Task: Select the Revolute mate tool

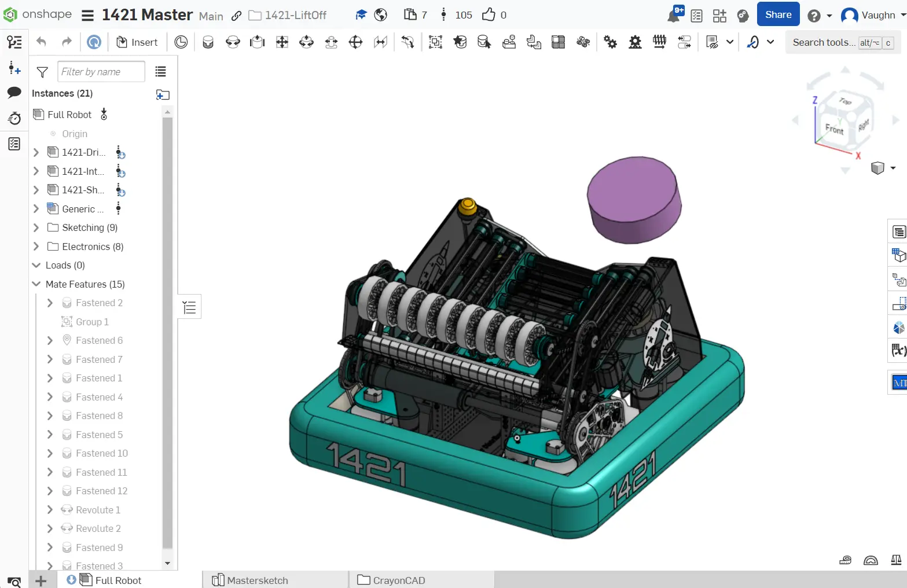Action: 233,42
